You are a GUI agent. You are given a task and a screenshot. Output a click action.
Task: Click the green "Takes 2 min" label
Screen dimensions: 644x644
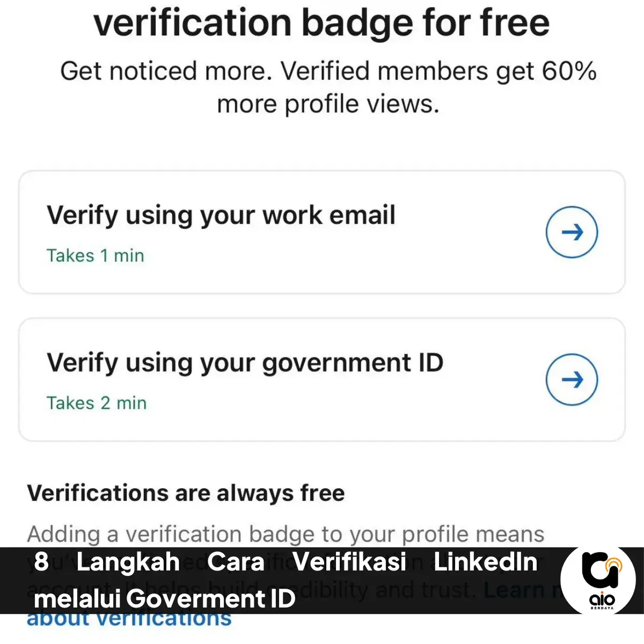pyautogui.click(x=96, y=403)
